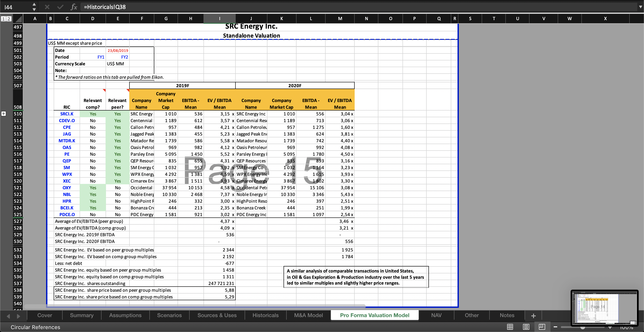Click the MTDR.K ticker cell
Screen dimensions: 644x332
67,140
